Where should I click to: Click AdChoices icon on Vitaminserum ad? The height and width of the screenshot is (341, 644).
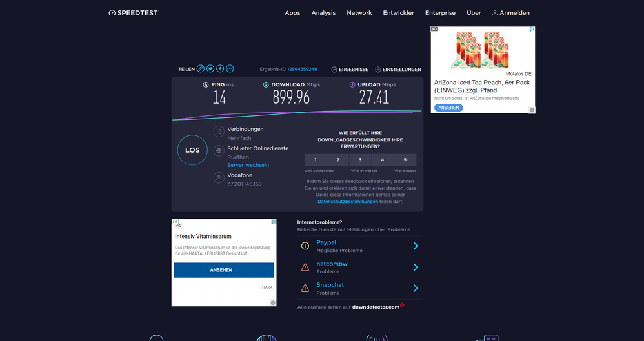[274, 222]
